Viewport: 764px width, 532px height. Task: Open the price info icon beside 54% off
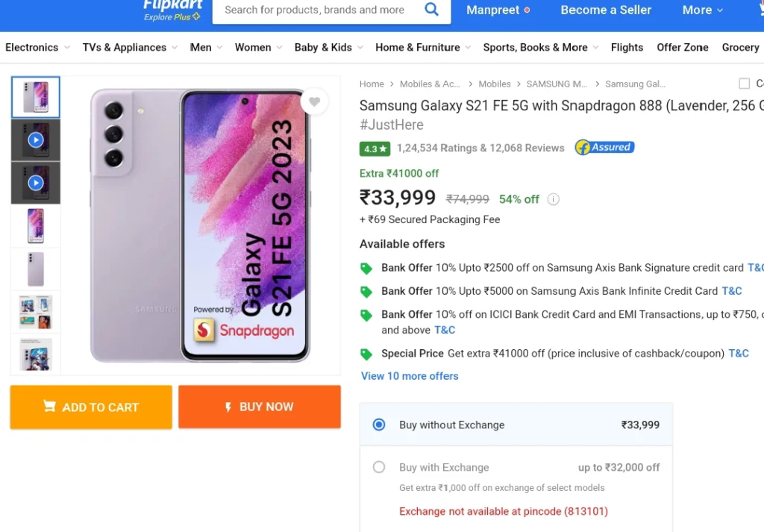553,199
